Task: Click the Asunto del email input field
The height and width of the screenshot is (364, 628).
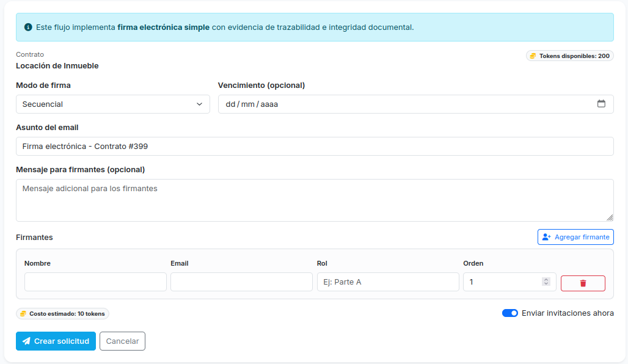Action: [x=315, y=146]
